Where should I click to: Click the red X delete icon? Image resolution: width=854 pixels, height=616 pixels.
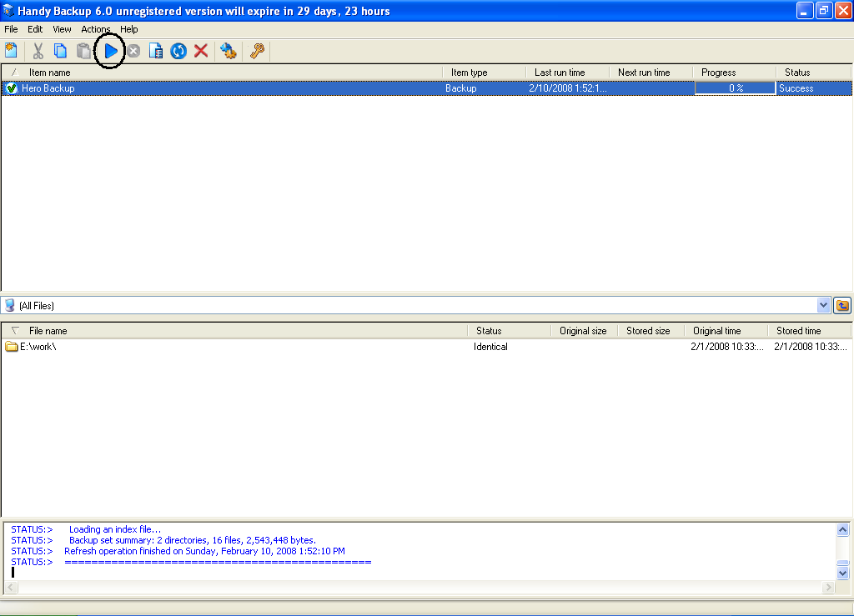coord(201,51)
